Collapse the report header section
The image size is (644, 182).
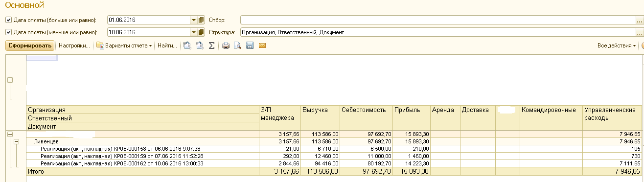coord(9,80)
